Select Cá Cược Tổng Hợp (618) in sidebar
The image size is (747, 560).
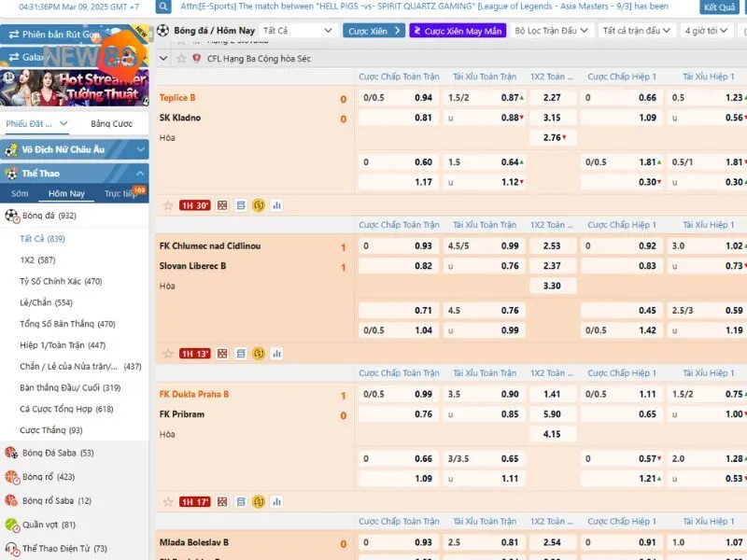66,409
